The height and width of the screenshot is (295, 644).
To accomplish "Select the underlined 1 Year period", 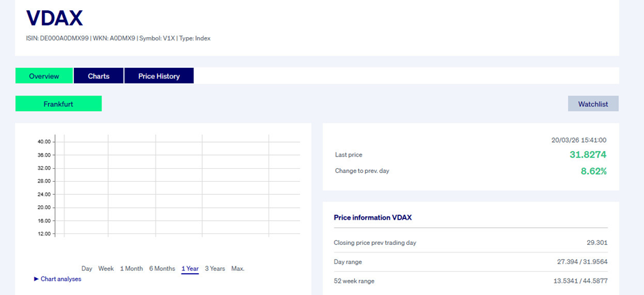I will pyautogui.click(x=190, y=268).
